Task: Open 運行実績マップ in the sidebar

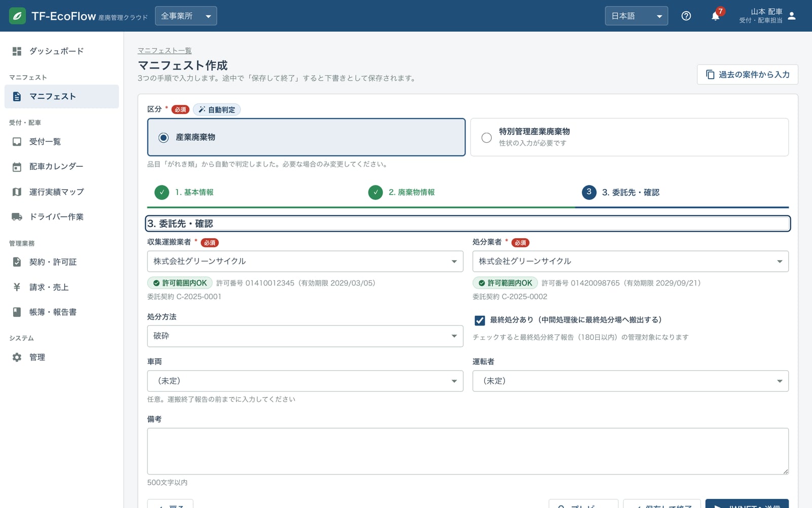Action: click(x=61, y=192)
